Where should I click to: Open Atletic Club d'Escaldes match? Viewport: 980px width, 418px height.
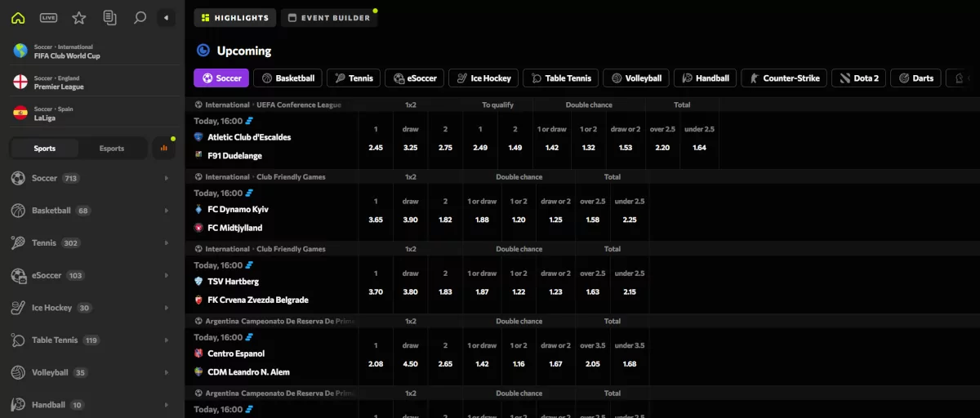coord(249,137)
